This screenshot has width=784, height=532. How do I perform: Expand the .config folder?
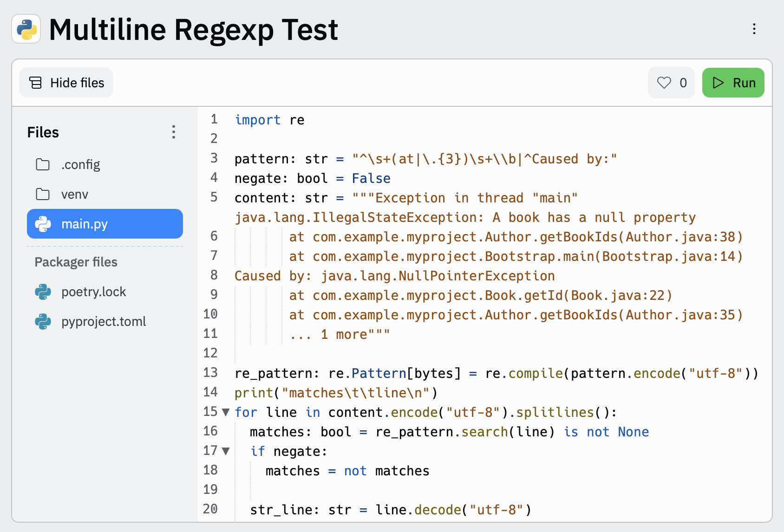(80, 164)
